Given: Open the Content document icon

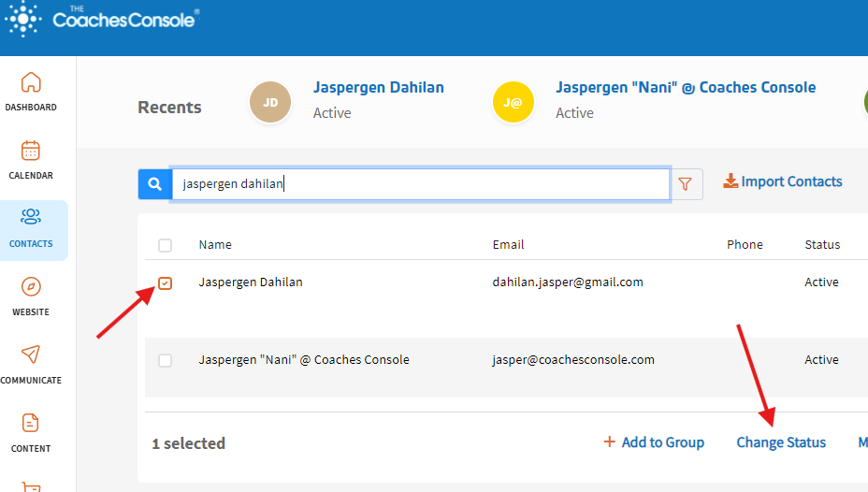Looking at the screenshot, I should click(x=31, y=423).
